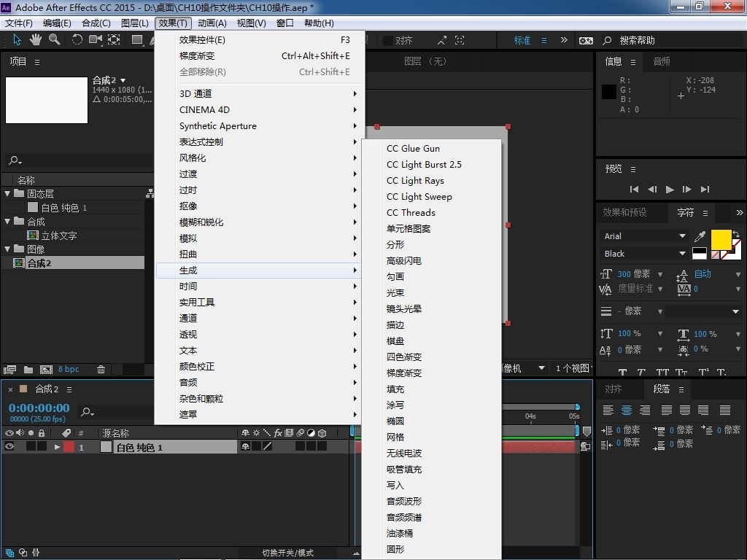Click the project flowchart view icon
This screenshot has height=560, width=747.
point(150,193)
